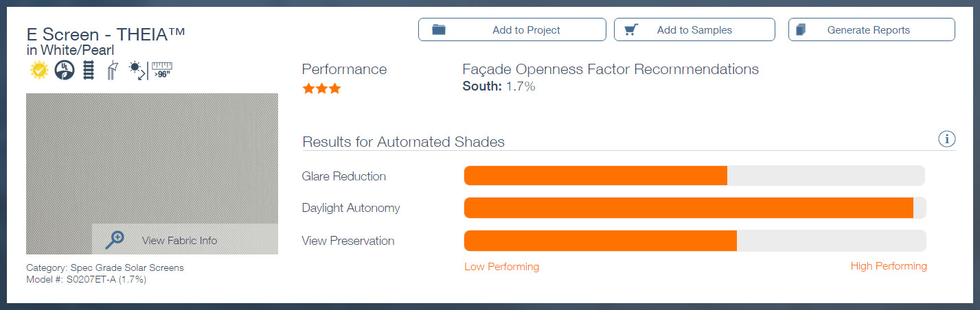Click the documents icon in Generate Reports
This screenshot has height=310, width=980.
[801, 29]
